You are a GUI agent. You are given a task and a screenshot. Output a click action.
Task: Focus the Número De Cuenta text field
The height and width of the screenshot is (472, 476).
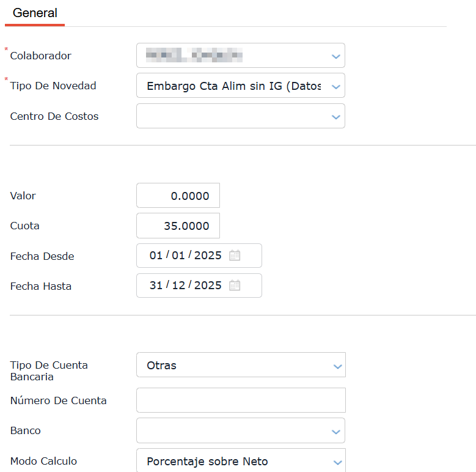(x=241, y=400)
